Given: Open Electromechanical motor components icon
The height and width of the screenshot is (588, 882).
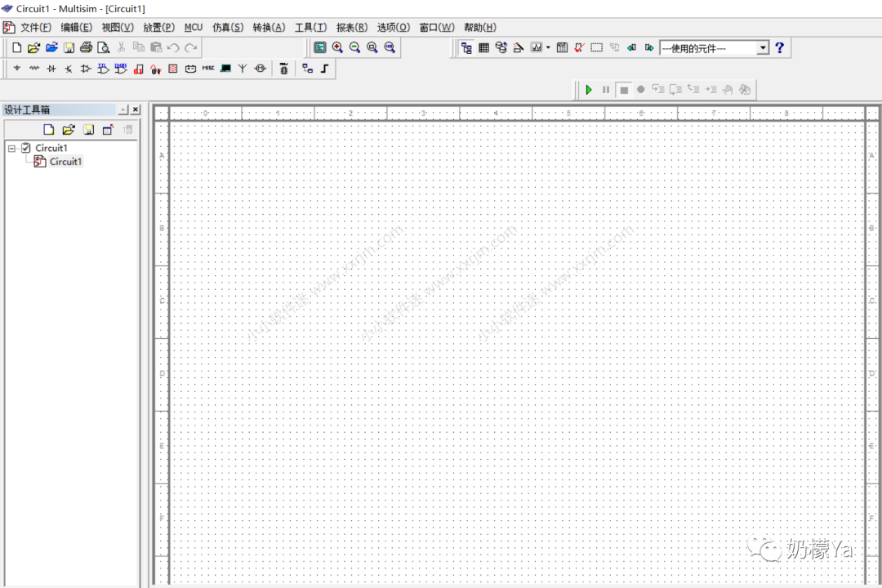Looking at the screenshot, I should [x=260, y=69].
